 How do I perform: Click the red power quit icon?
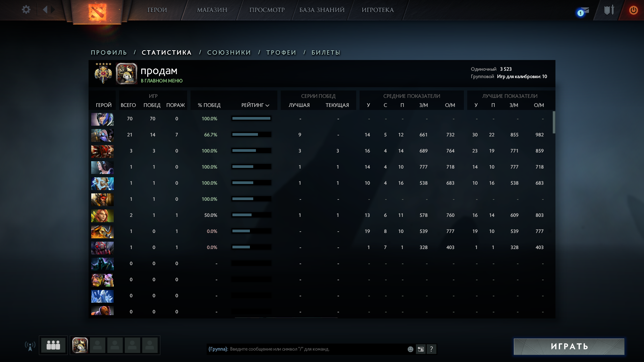click(633, 10)
